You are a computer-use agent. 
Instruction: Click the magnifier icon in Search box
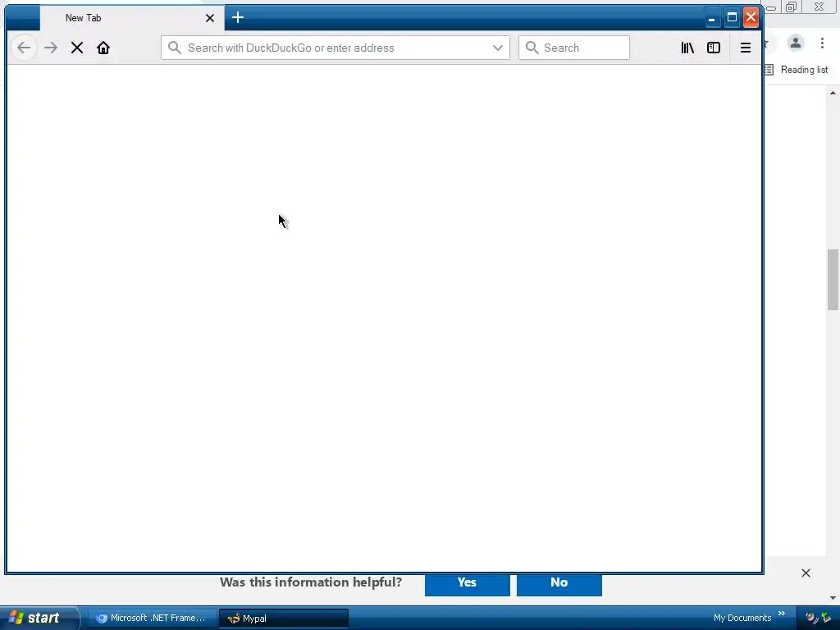[532, 48]
